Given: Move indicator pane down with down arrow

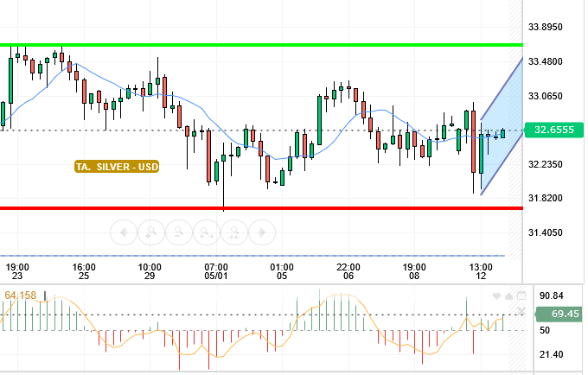Looking at the screenshot, I should tap(496, 296).
